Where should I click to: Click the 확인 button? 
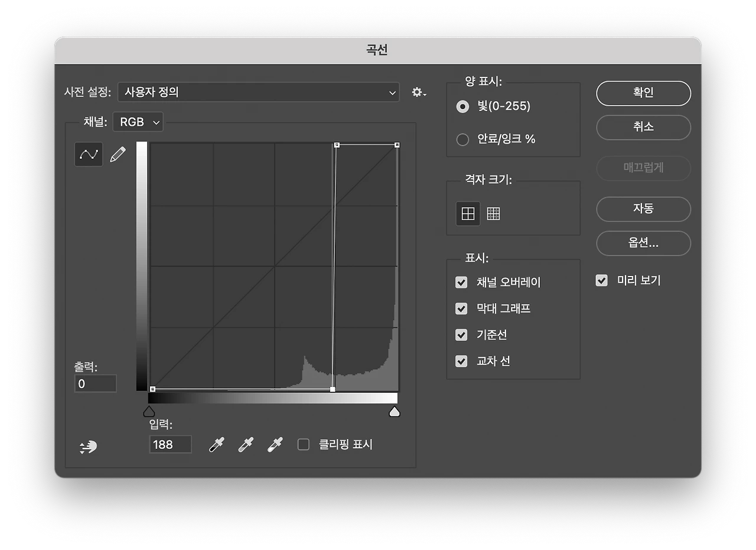click(643, 93)
